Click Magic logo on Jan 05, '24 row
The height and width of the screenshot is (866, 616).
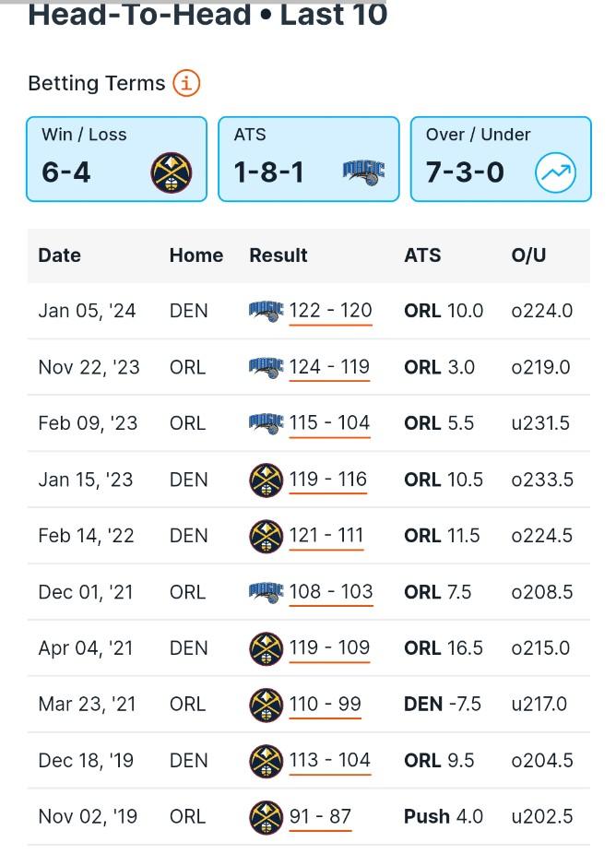point(267,312)
